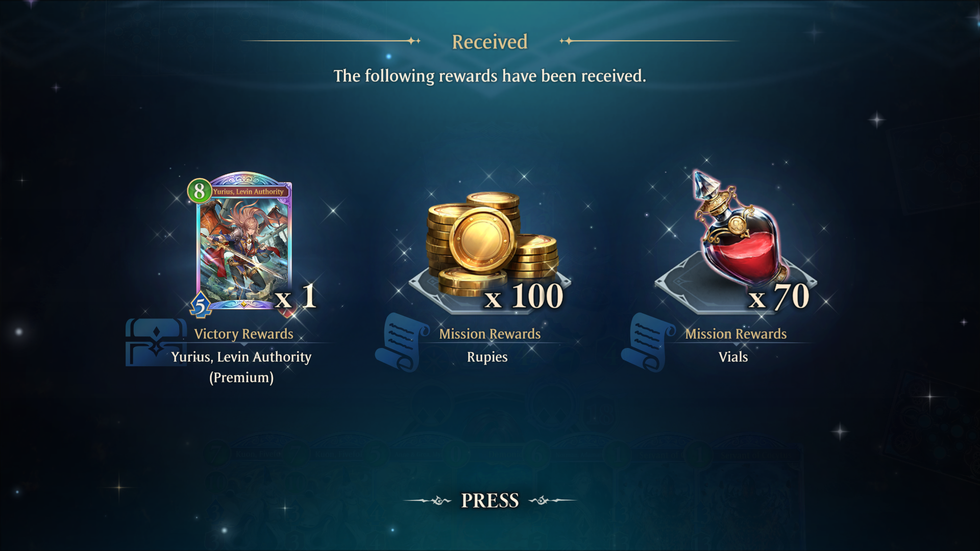The image size is (980, 551).
Task: Click the PRESS prompt to continue
Action: pyautogui.click(x=490, y=500)
